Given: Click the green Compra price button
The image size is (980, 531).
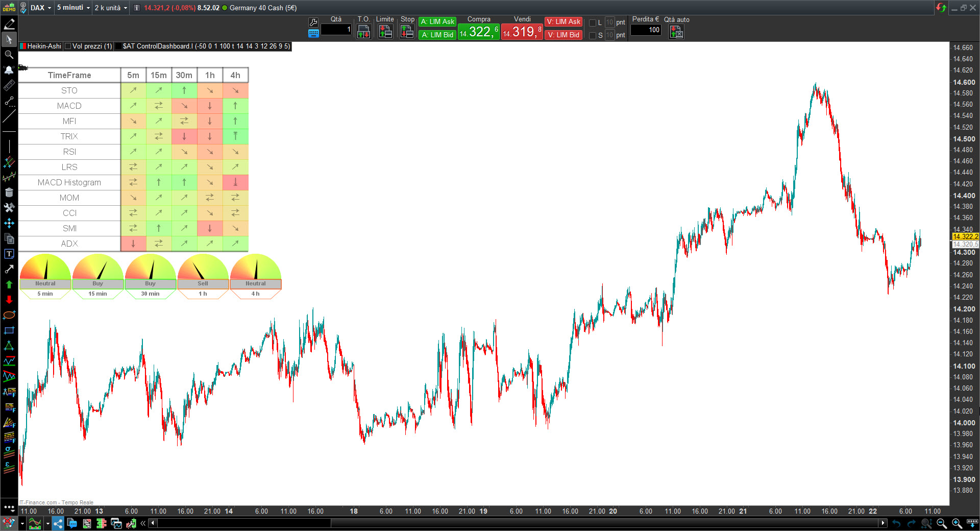Looking at the screenshot, I should coord(479,32).
